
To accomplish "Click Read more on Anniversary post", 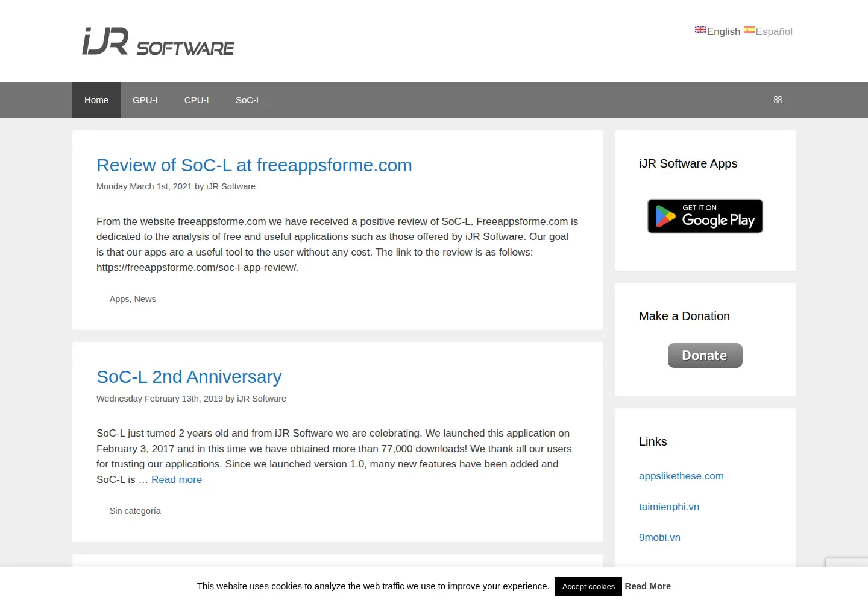I will pyautogui.click(x=177, y=479).
